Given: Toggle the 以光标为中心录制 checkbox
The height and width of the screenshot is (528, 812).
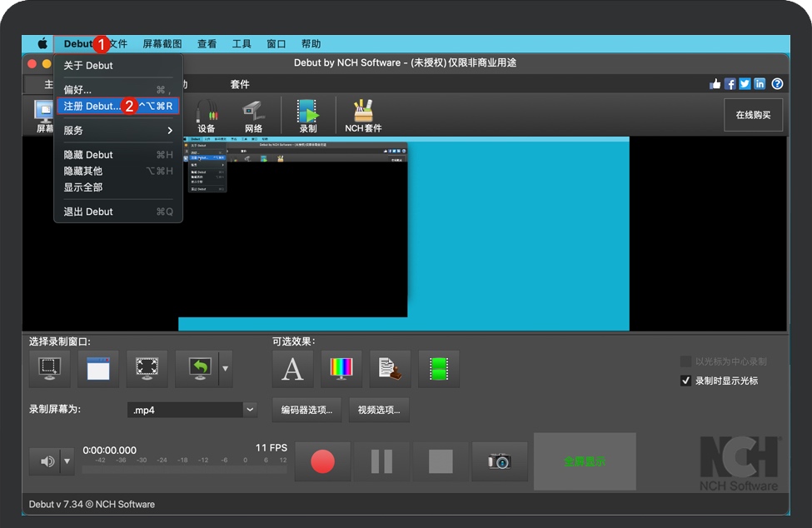Looking at the screenshot, I should [686, 361].
